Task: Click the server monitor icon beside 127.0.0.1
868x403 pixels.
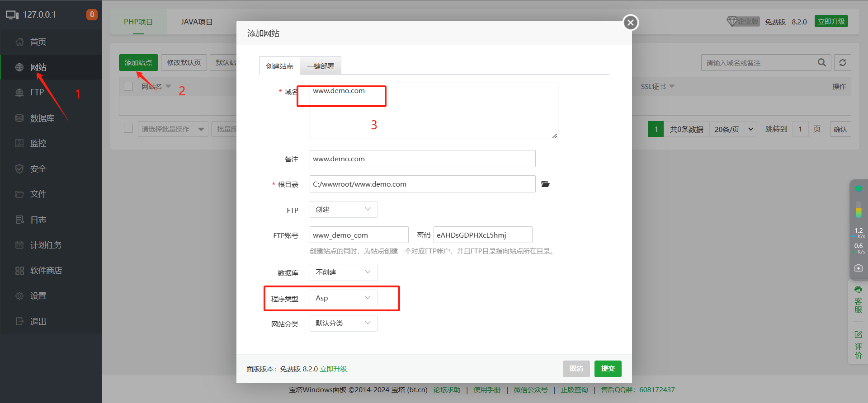Action: (12, 15)
